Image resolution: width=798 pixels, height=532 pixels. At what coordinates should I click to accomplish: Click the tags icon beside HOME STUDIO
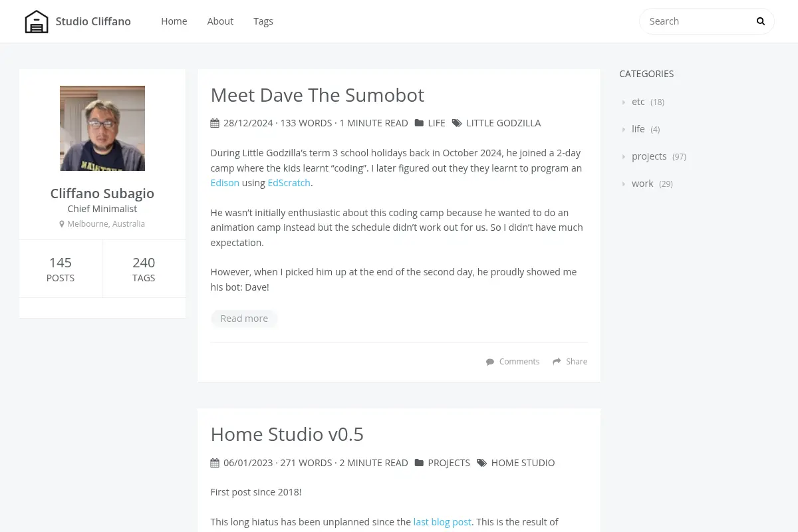481,463
